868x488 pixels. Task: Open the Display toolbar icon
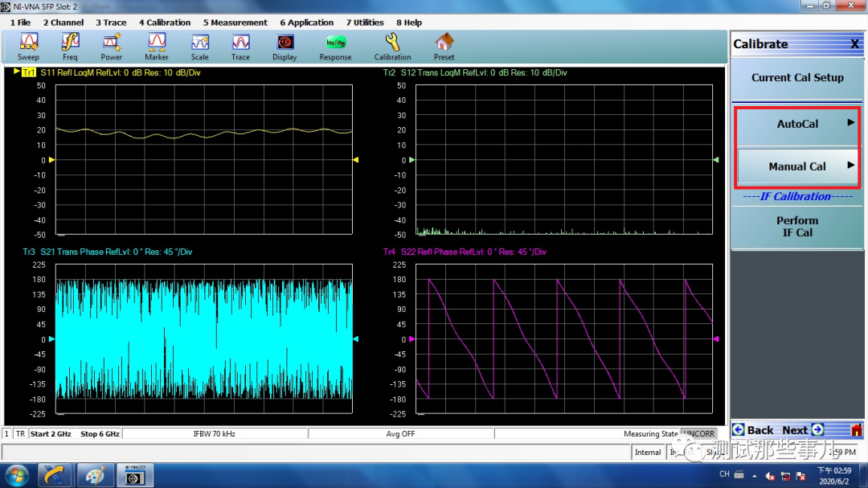(285, 47)
